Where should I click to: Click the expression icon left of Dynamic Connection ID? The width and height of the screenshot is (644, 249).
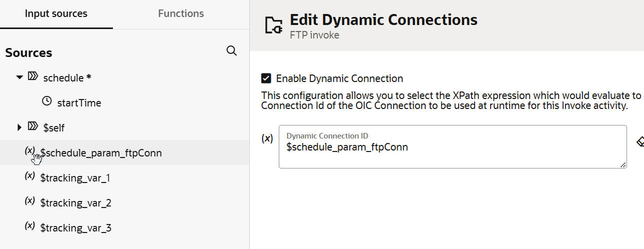pyautogui.click(x=267, y=138)
